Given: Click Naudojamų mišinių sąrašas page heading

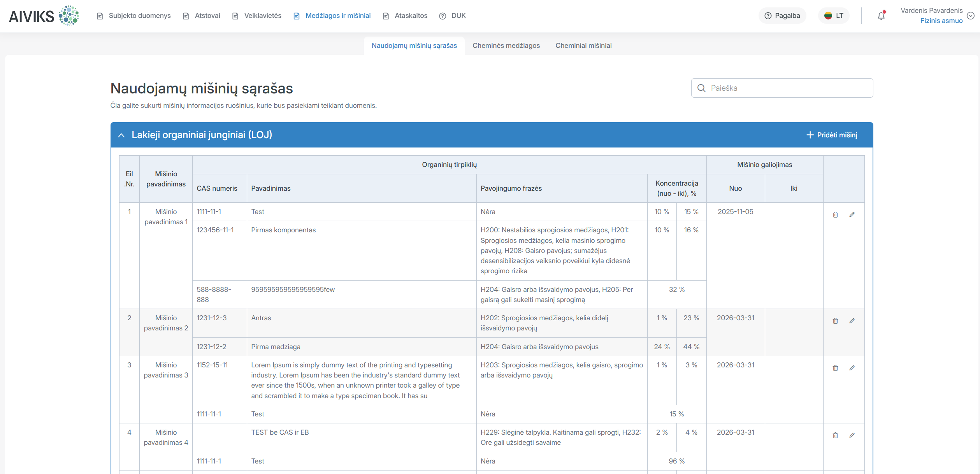Looking at the screenshot, I should point(202,88).
